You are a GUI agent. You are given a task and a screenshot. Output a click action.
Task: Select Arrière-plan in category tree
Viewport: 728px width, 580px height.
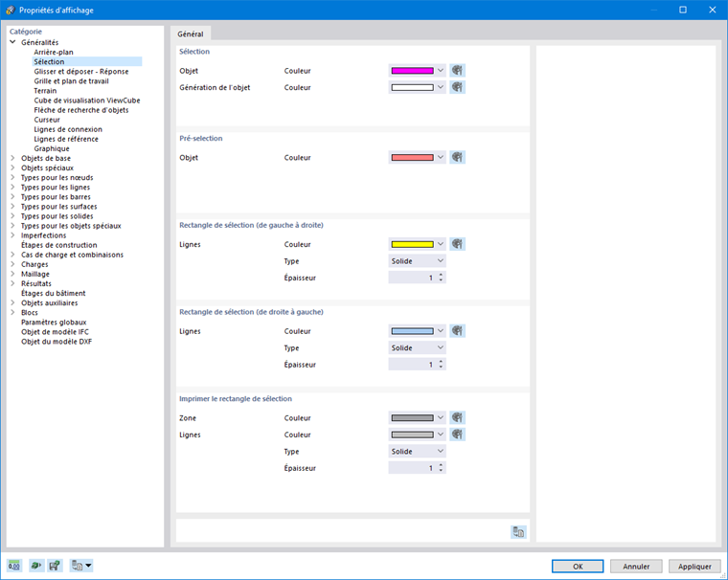click(x=54, y=52)
